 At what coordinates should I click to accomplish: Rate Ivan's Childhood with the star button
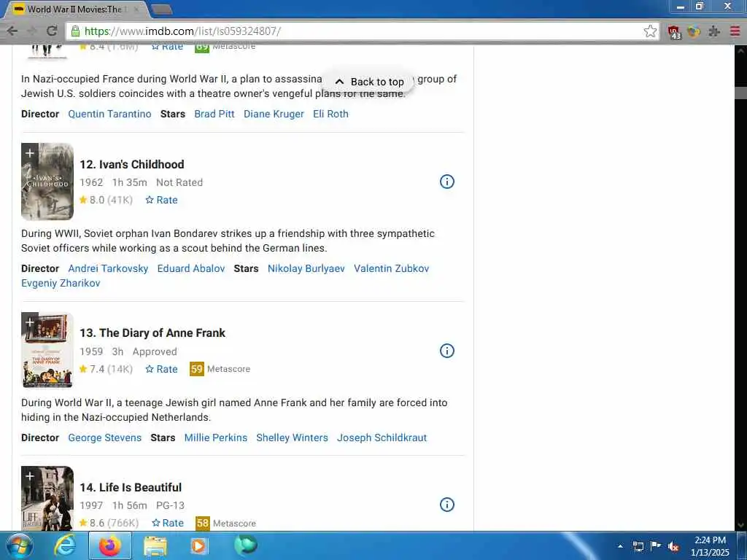pyautogui.click(x=161, y=200)
